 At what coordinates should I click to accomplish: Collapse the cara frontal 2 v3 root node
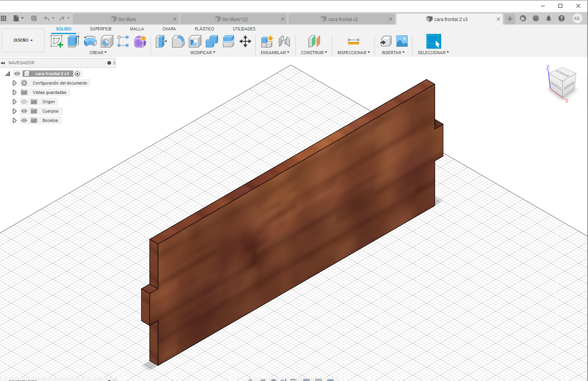click(8, 74)
